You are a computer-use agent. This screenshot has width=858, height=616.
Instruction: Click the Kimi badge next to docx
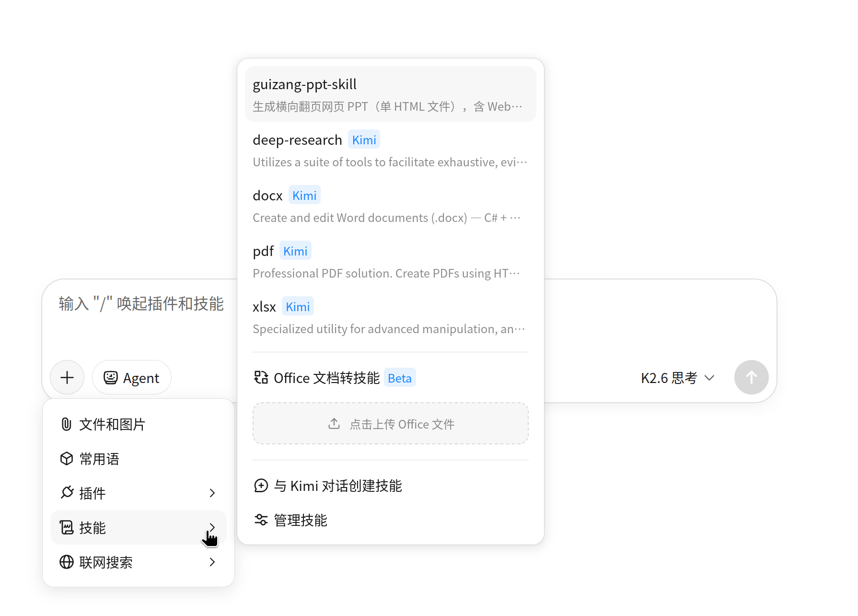(x=304, y=195)
